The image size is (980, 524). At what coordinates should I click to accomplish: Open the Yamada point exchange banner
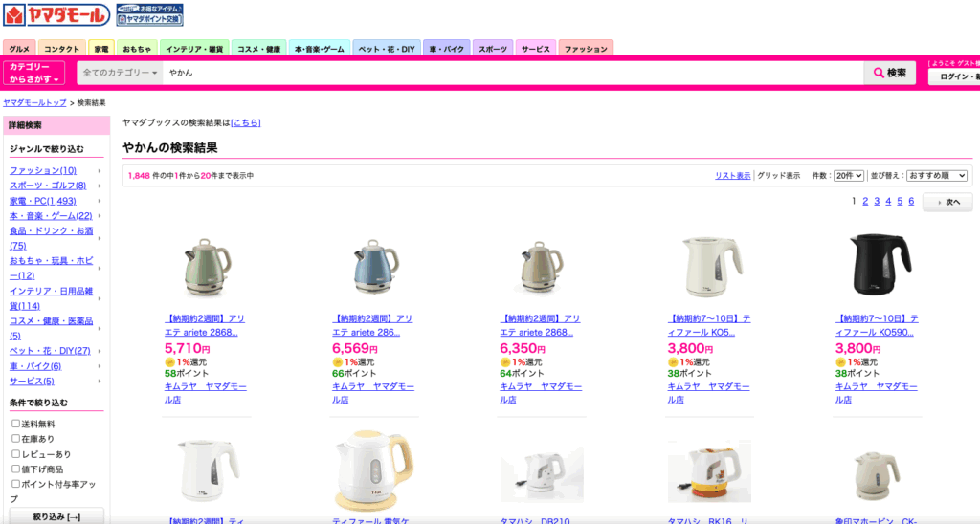point(149,14)
